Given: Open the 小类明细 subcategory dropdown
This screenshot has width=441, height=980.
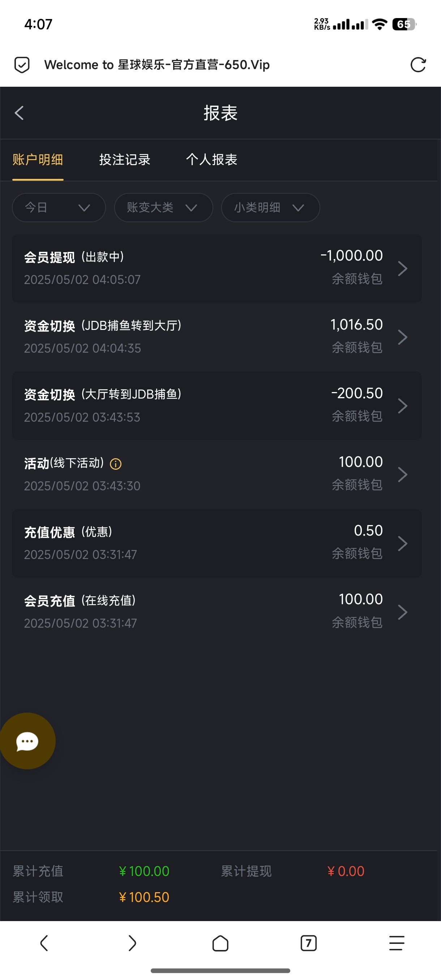Looking at the screenshot, I should tap(270, 207).
